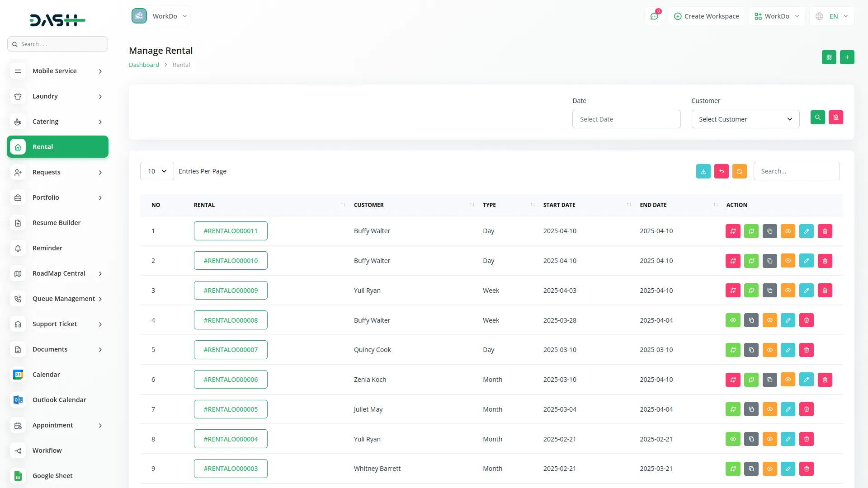This screenshot has height=488, width=868.
Task: Click the Dashboard breadcrumb link
Action: pos(144,65)
